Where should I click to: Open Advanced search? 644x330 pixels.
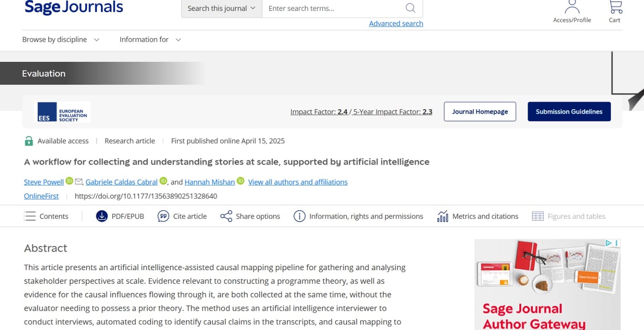pos(396,23)
